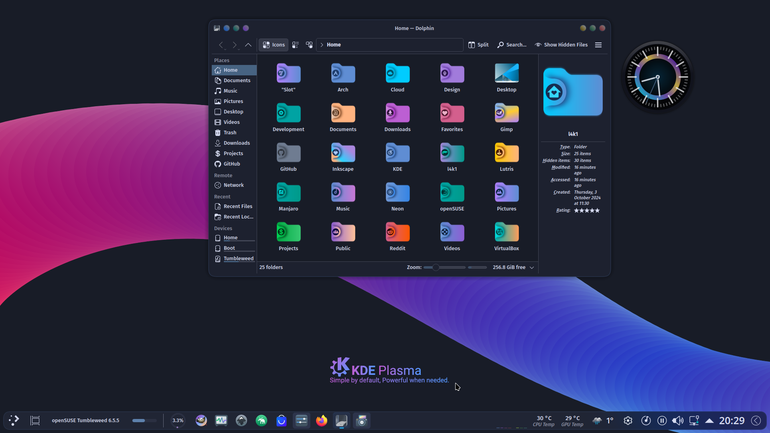Click the 20:29 digital clock
Viewport: 770px width, 433px height.
click(x=732, y=421)
